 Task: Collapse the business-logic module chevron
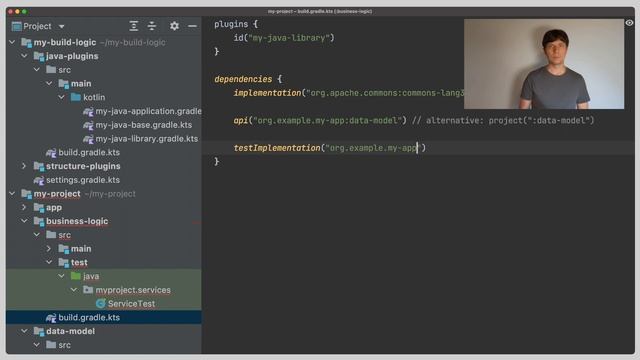pyautogui.click(x=24, y=221)
